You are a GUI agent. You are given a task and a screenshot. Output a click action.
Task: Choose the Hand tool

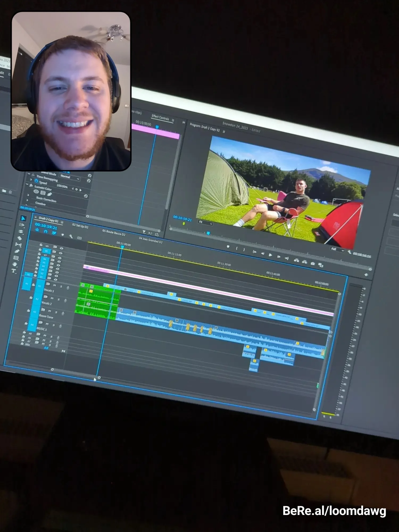click(15, 264)
